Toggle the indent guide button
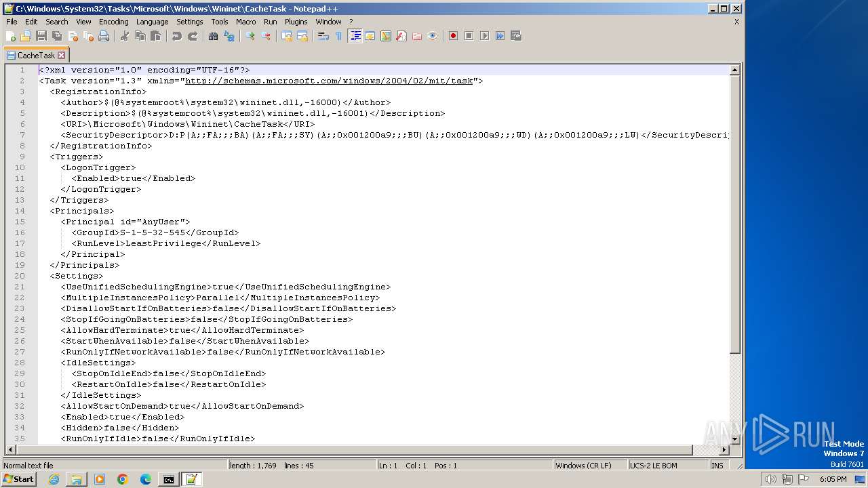The image size is (868, 488). 355,36
